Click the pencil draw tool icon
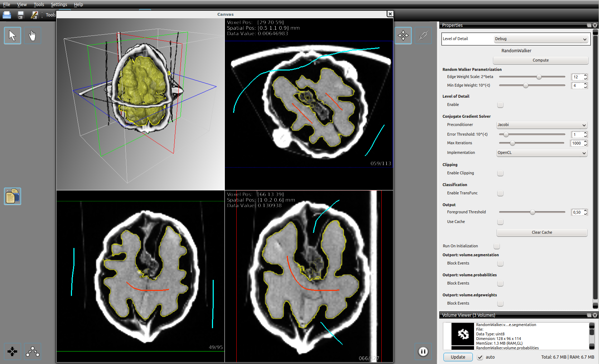 423,35
